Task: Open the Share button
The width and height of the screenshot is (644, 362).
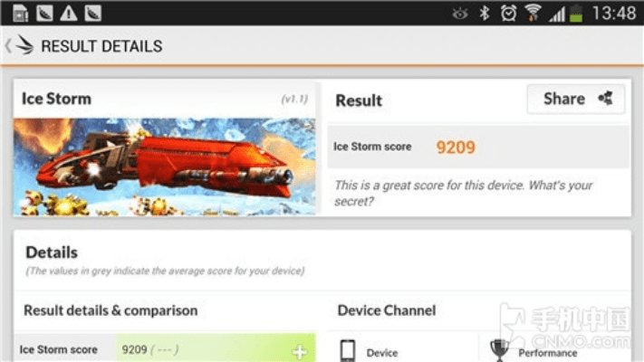Action: [576, 99]
